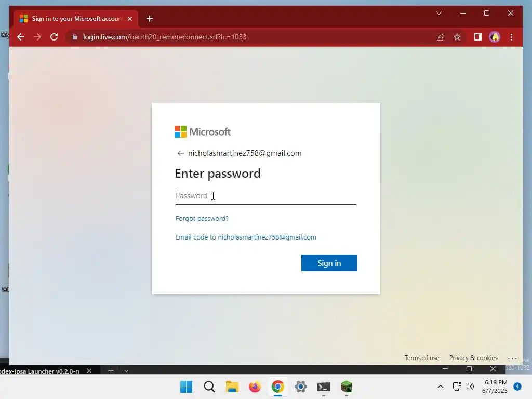This screenshot has height=399, width=532.
Task: Select the Sign in to Microsoft account tab
Action: point(76,19)
